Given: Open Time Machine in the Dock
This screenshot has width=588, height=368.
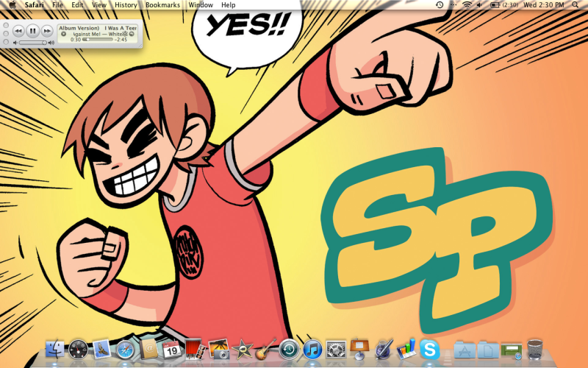Looking at the screenshot, I should pos(289,349).
